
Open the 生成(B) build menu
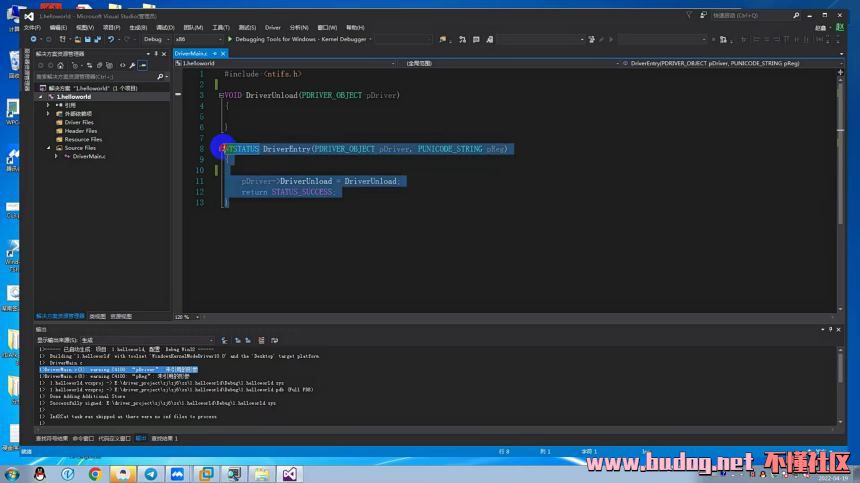click(x=138, y=27)
